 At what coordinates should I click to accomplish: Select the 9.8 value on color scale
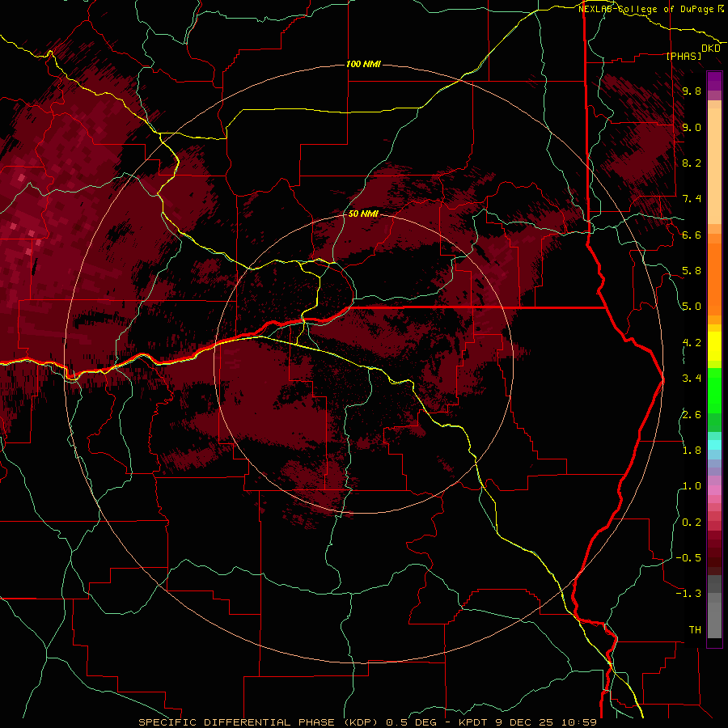point(692,91)
